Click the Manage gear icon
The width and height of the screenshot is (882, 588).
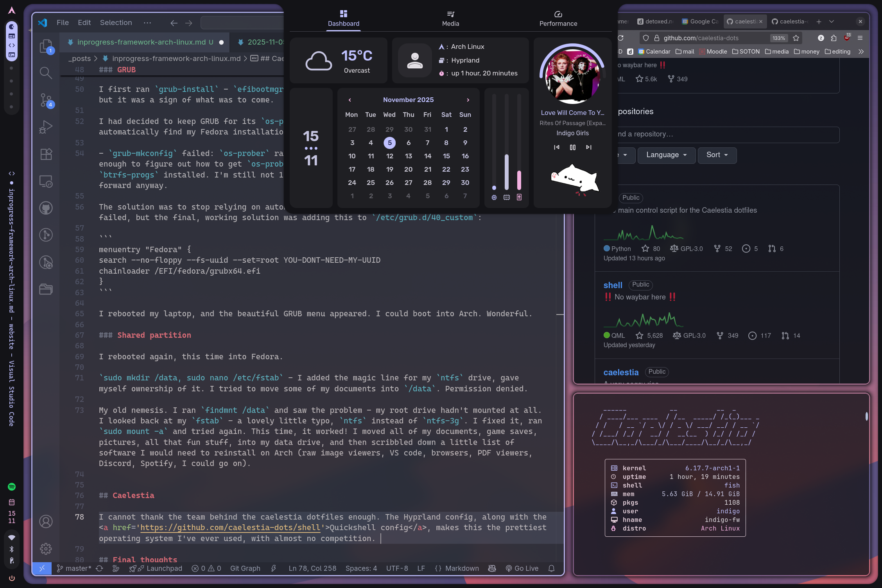[46, 549]
